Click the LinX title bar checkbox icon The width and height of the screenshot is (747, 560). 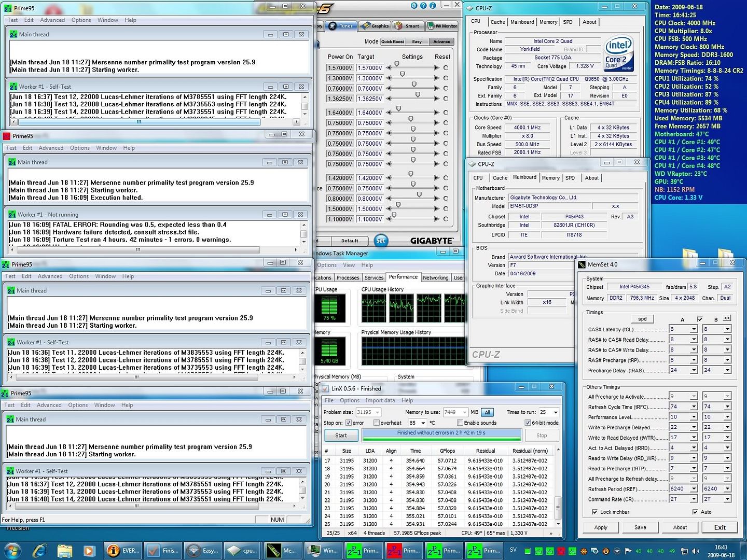pos(325,388)
